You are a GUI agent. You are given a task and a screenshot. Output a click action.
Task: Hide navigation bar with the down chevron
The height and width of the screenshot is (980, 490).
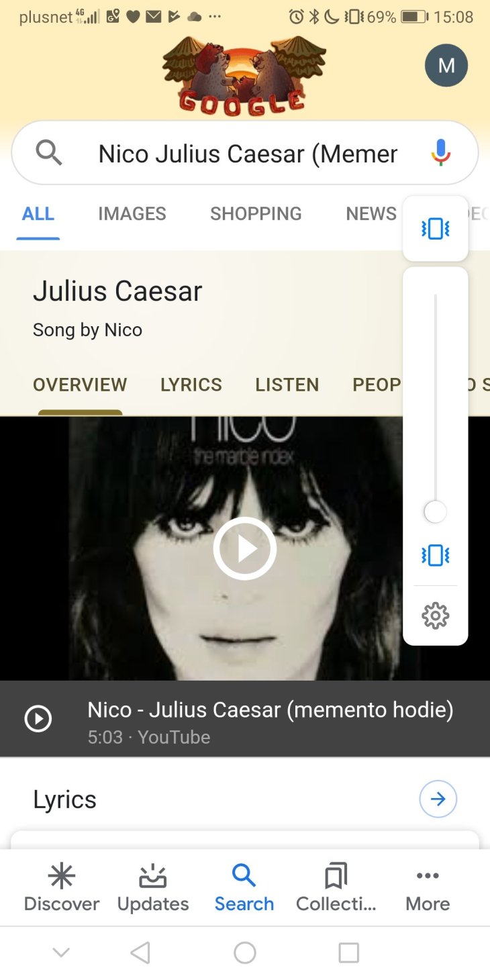(61, 952)
